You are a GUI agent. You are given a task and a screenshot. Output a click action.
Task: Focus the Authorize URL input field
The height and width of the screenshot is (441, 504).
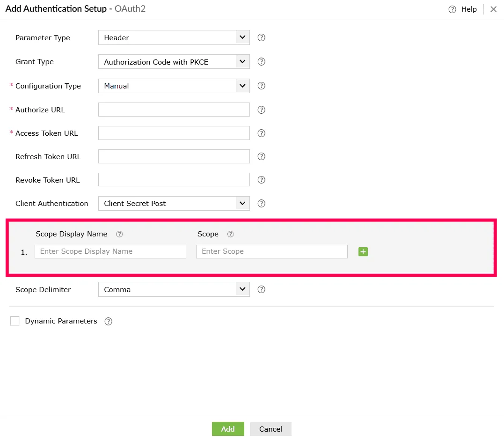pyautogui.click(x=174, y=110)
